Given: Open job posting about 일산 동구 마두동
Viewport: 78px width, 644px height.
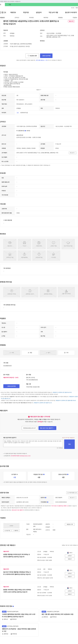Looking at the screenshot, I should point(17,573).
